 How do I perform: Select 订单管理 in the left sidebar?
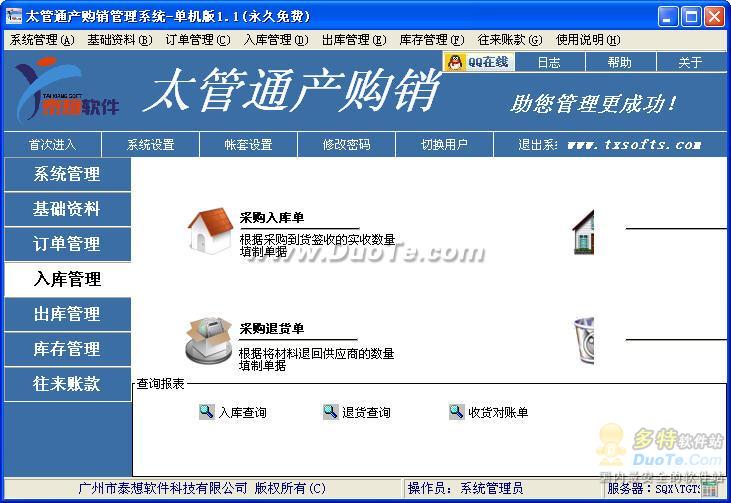click(67, 244)
